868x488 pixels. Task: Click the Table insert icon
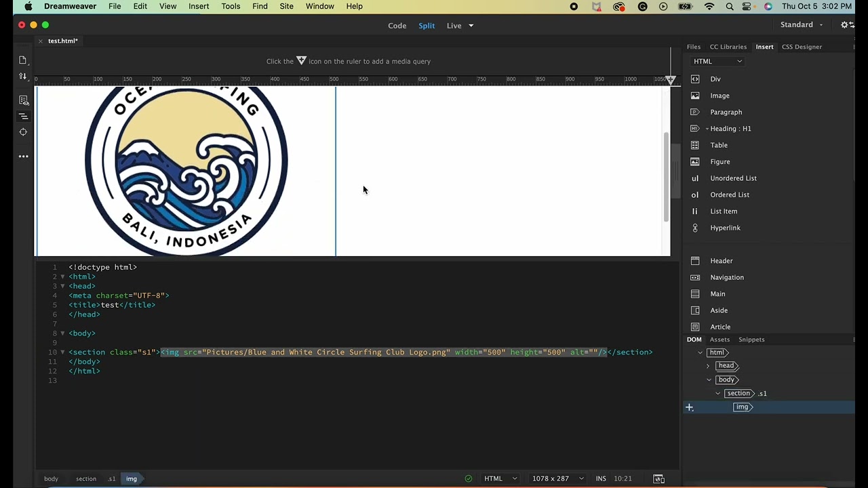point(695,145)
